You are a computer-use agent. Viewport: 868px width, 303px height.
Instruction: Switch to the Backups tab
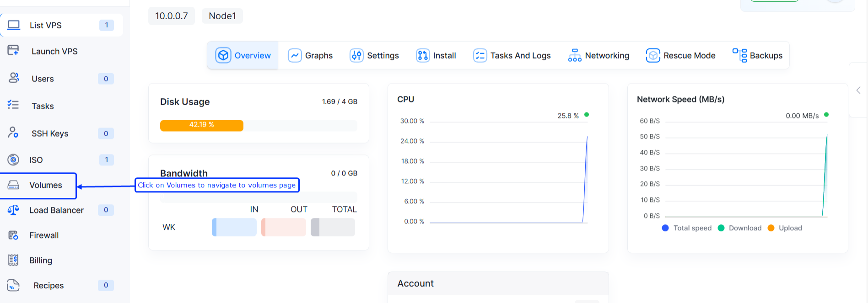point(757,55)
